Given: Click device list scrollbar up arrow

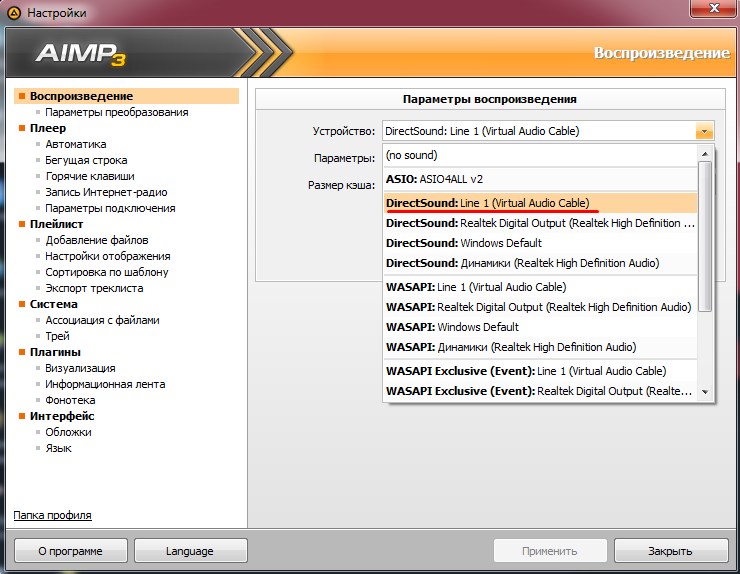Looking at the screenshot, I should [x=705, y=154].
